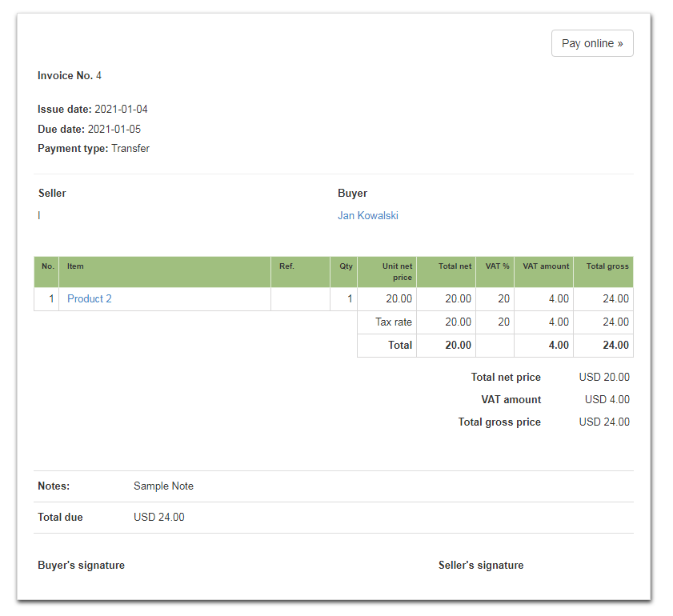Click the Total net price USD 20.00 value
This screenshot has height=616, width=673.
point(604,377)
